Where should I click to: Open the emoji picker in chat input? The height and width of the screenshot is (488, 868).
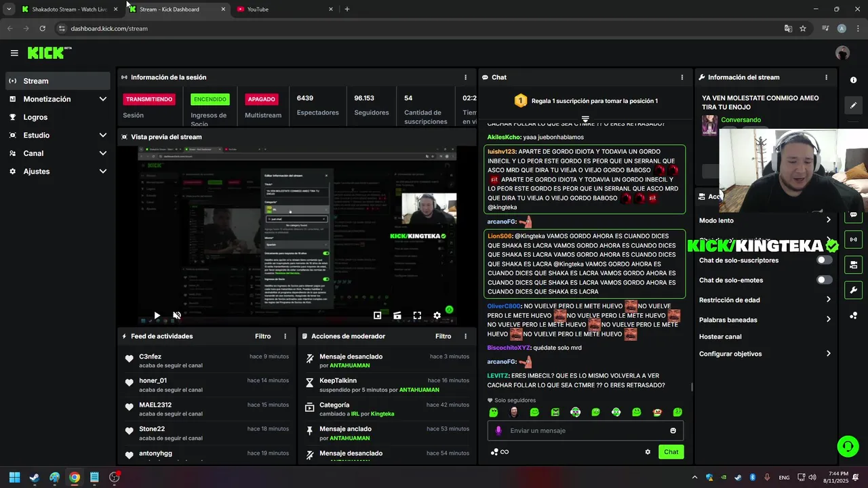[673, 430]
